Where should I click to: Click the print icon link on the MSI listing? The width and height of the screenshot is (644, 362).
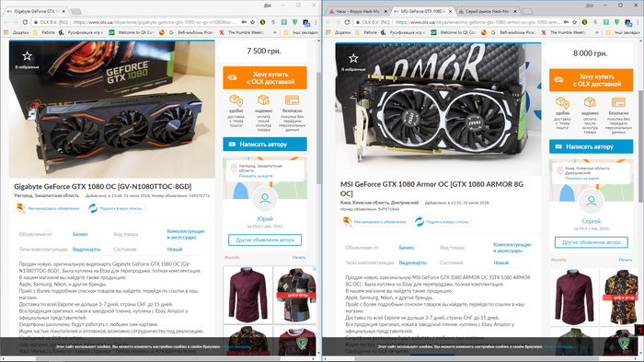(x=626, y=260)
